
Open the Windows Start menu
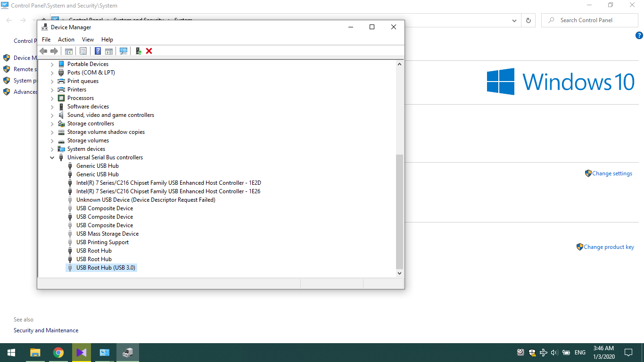click(x=11, y=353)
